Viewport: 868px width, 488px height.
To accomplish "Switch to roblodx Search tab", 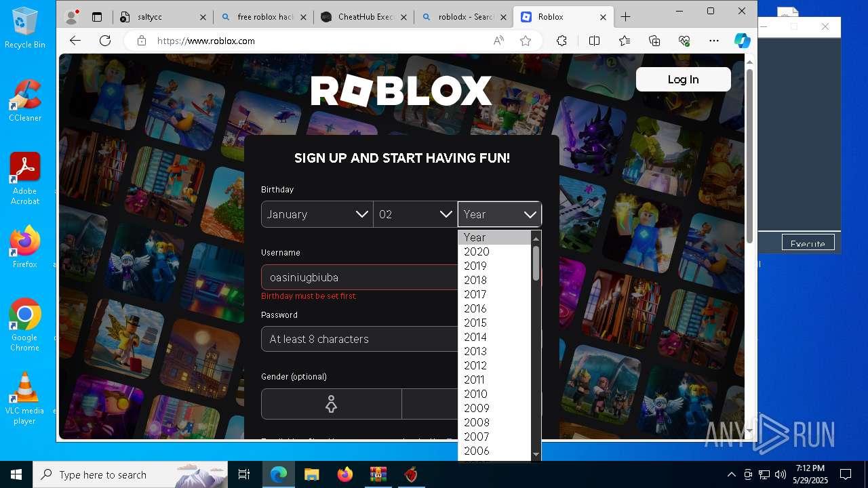I will tap(463, 17).
